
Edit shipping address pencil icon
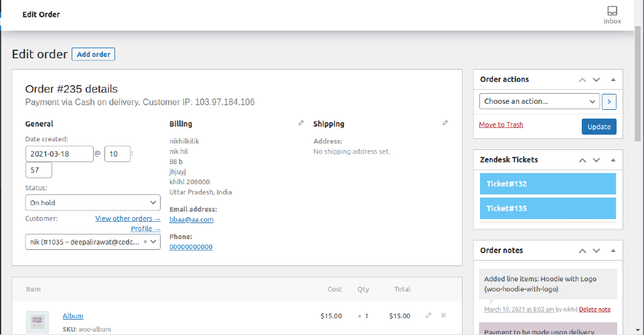pyautogui.click(x=445, y=123)
